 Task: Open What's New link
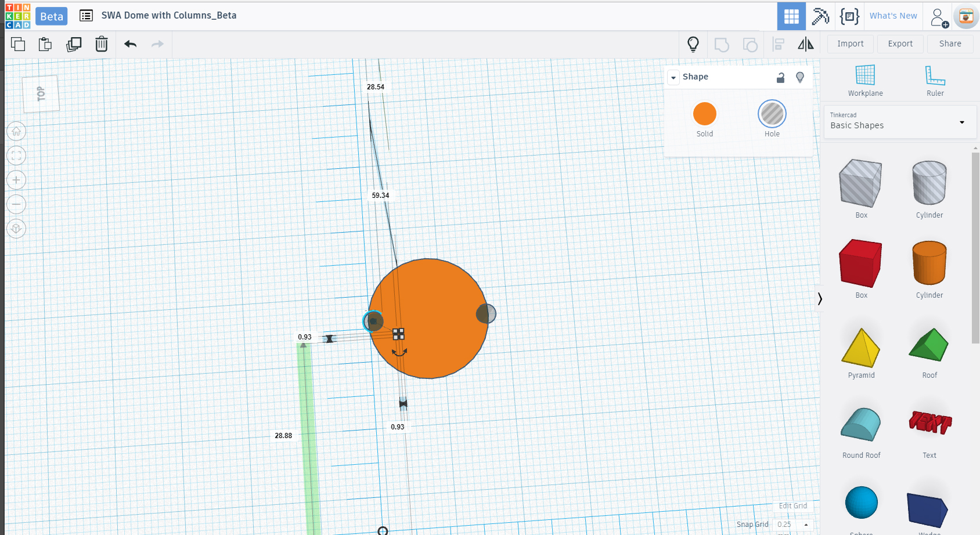coord(893,16)
